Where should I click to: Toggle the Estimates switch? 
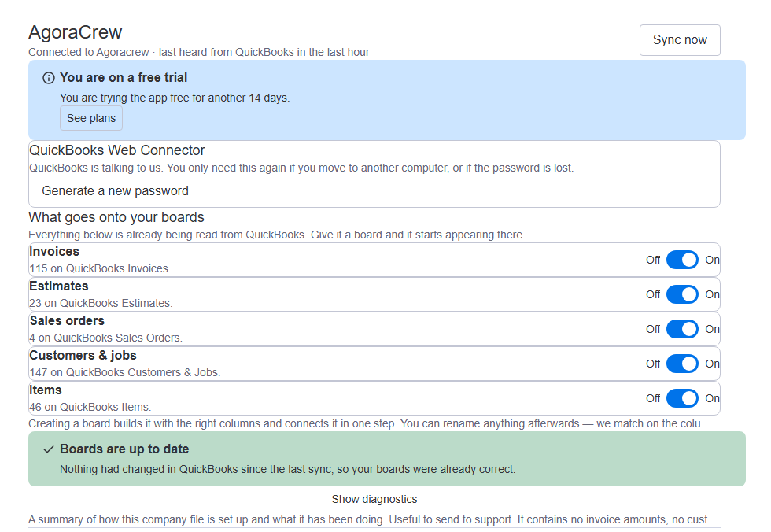pos(682,294)
